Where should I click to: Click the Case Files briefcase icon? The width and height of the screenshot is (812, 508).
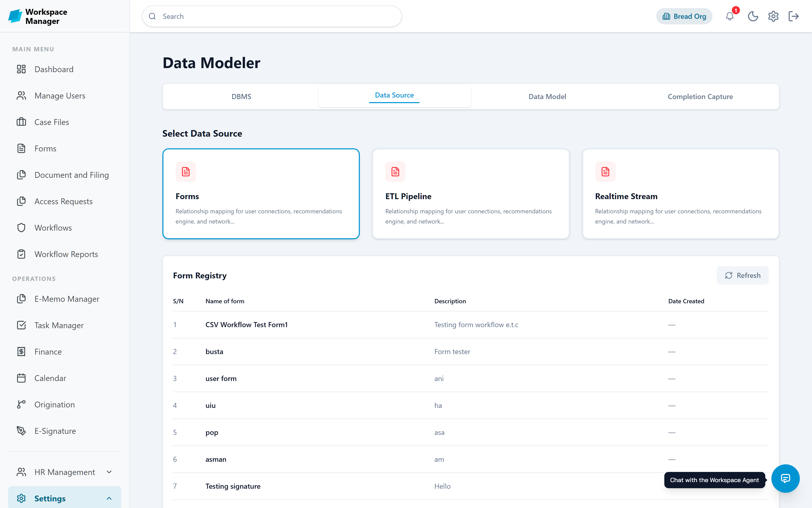[x=21, y=122]
